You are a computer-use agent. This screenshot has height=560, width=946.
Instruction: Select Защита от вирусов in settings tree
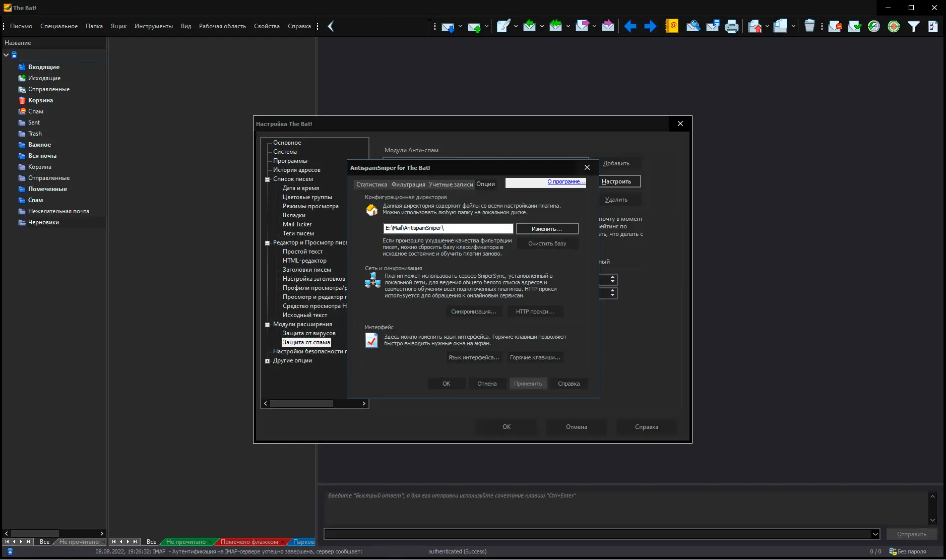pos(309,333)
